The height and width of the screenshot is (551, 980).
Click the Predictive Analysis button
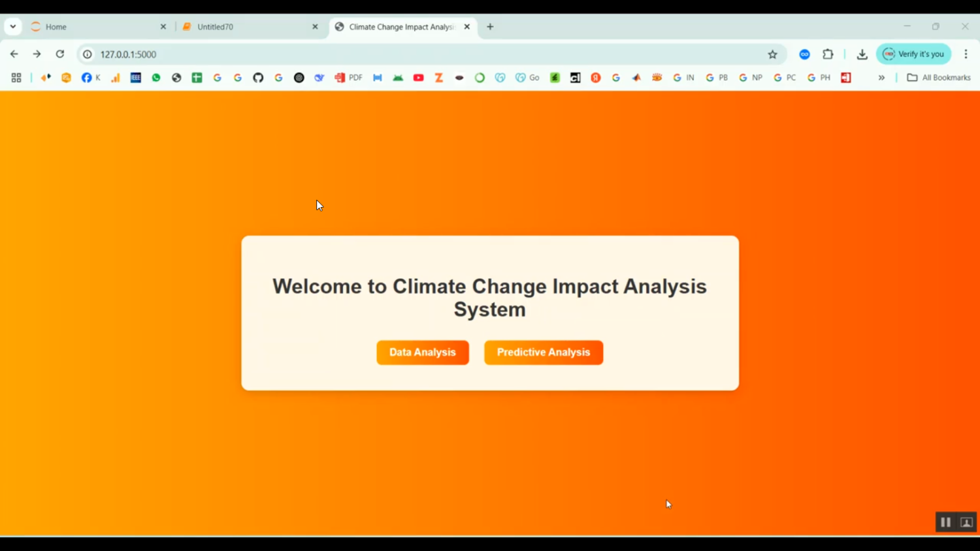pos(544,353)
